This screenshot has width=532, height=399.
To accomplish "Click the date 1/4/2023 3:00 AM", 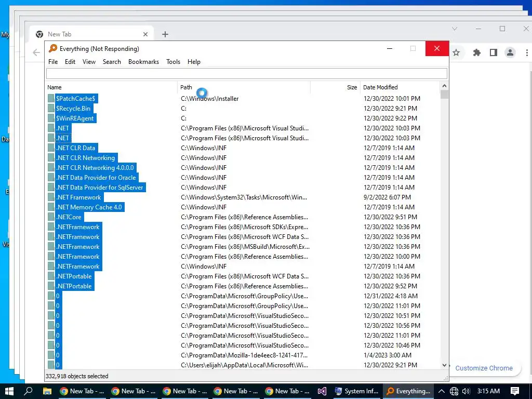I will pos(388,355).
